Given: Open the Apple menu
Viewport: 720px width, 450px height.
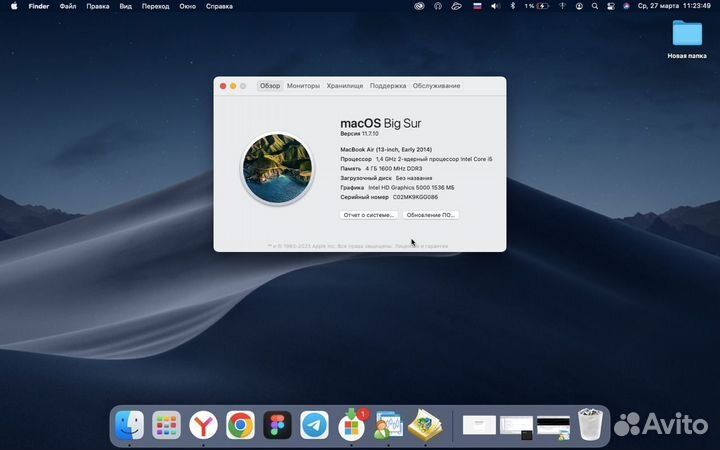Looking at the screenshot, I should [14, 6].
